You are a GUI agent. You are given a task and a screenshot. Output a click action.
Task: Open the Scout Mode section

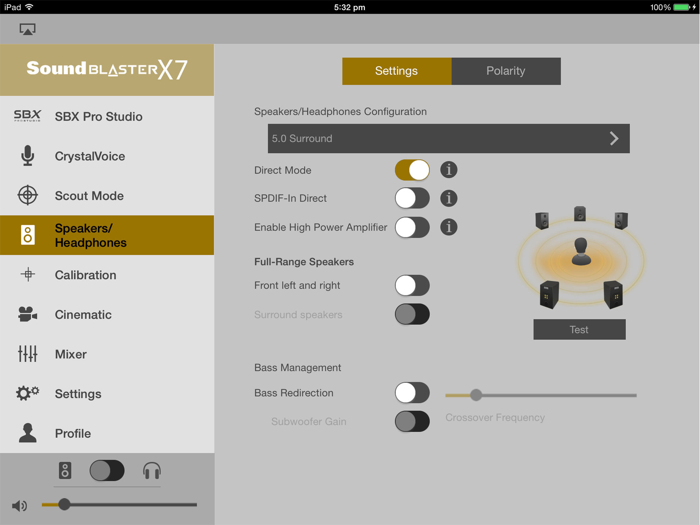pos(107,196)
